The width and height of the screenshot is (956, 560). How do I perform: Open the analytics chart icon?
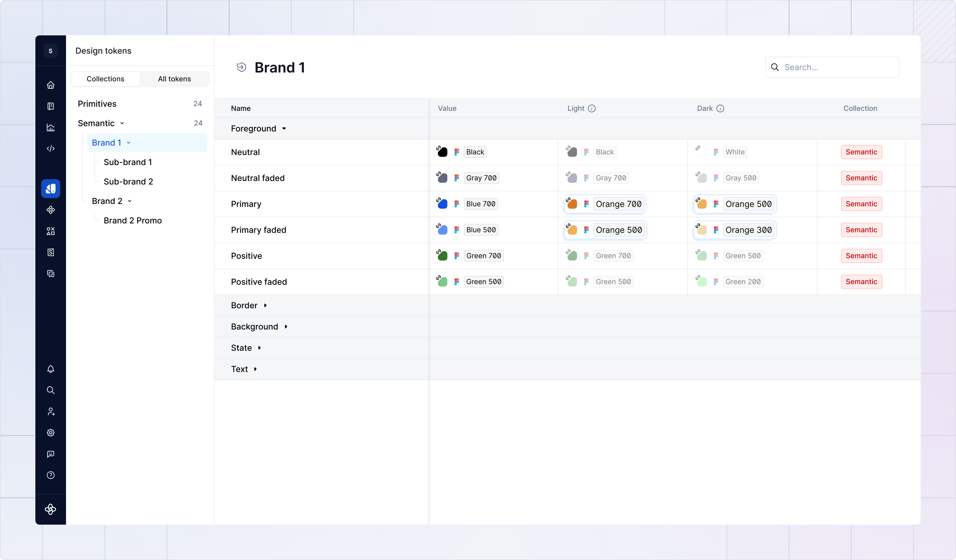[x=50, y=128]
